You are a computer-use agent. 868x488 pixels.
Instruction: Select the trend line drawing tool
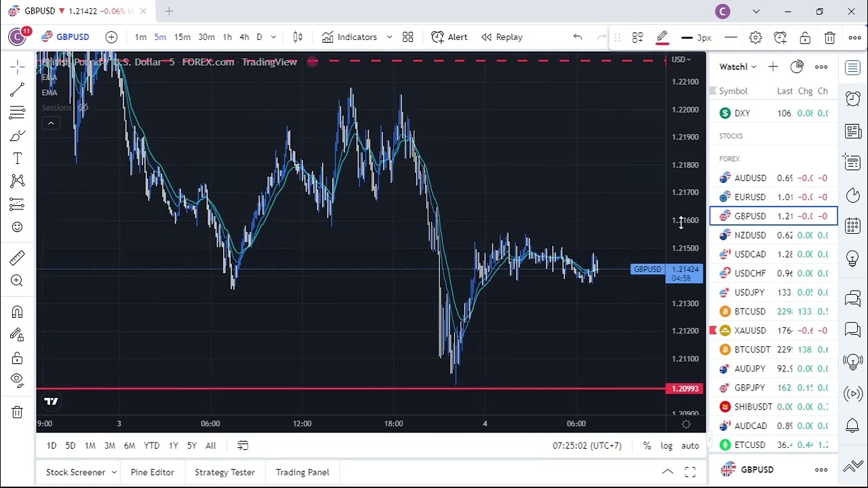pyautogui.click(x=18, y=89)
